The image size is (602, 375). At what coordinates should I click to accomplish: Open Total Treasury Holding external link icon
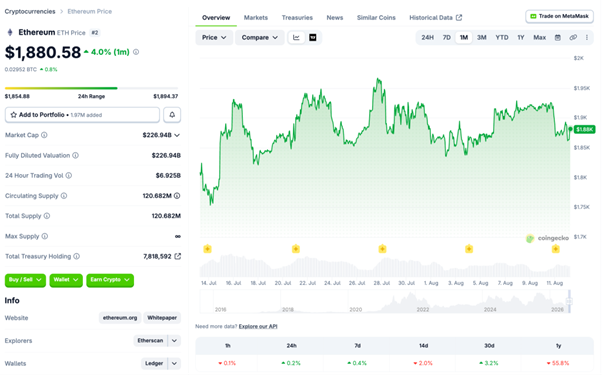pos(177,256)
